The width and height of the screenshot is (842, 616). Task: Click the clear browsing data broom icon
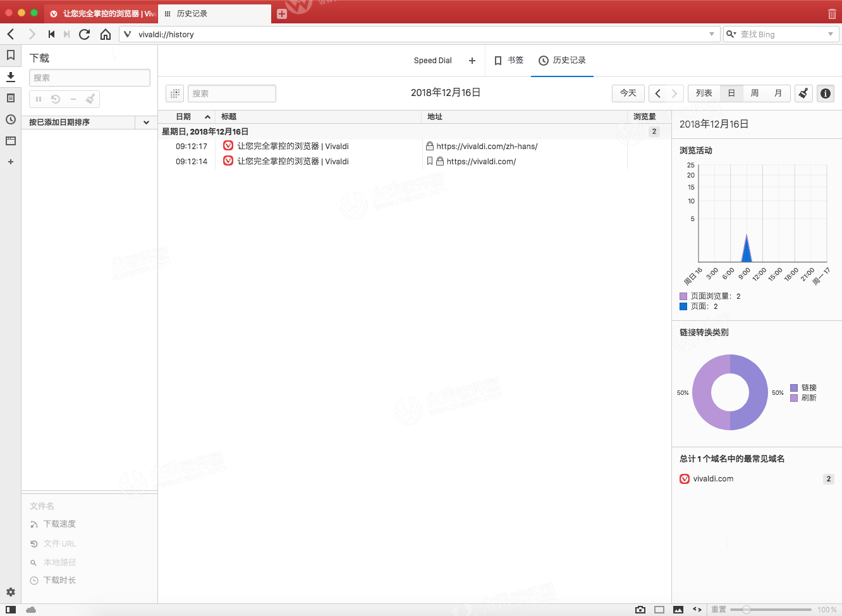click(x=803, y=93)
